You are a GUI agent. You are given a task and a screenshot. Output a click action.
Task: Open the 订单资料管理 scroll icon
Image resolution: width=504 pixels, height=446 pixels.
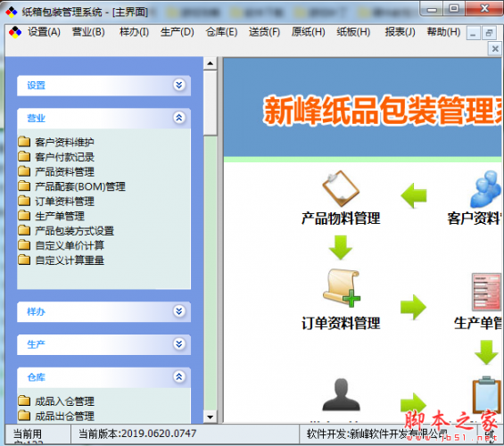(x=342, y=288)
